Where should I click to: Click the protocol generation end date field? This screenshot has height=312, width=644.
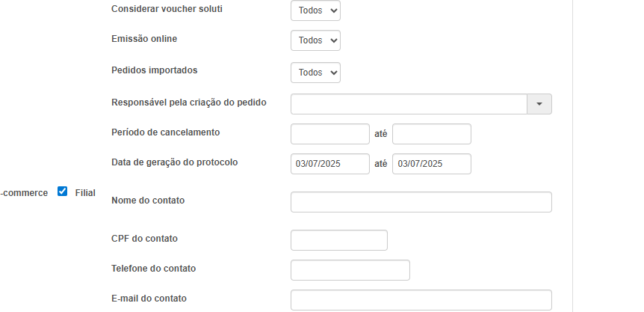(432, 164)
